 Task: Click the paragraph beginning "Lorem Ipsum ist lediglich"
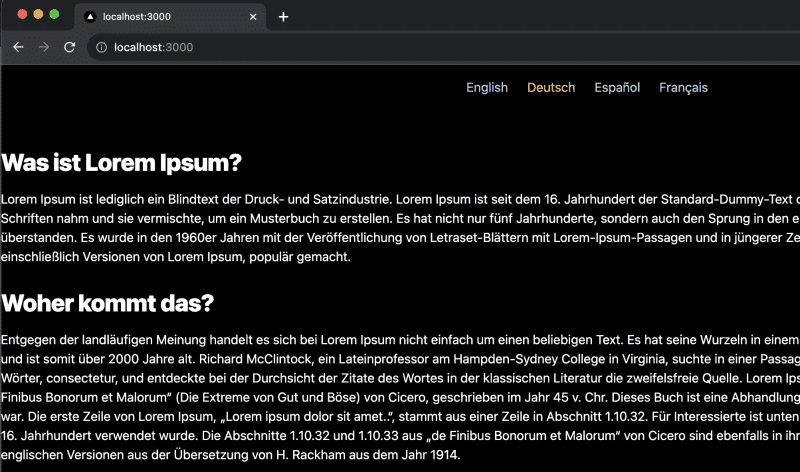[x=400, y=228]
